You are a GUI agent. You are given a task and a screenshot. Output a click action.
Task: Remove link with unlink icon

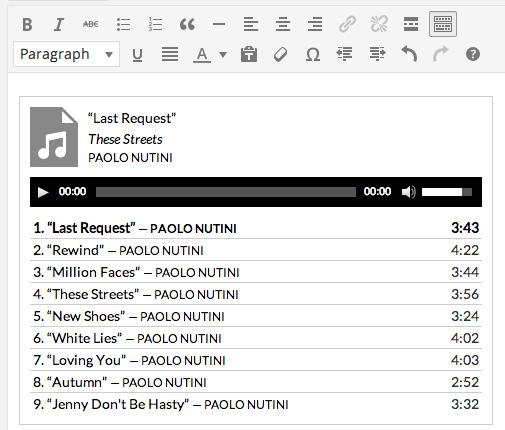379,24
